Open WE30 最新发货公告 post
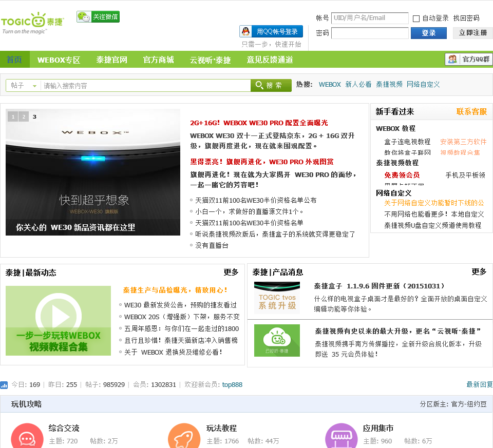This screenshot has height=448, width=493. [x=180, y=305]
